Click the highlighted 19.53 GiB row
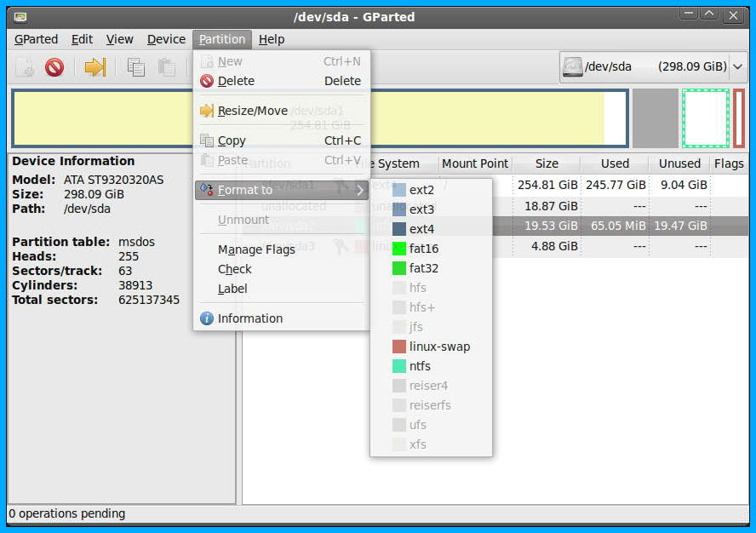This screenshot has width=756, height=533. click(x=621, y=226)
